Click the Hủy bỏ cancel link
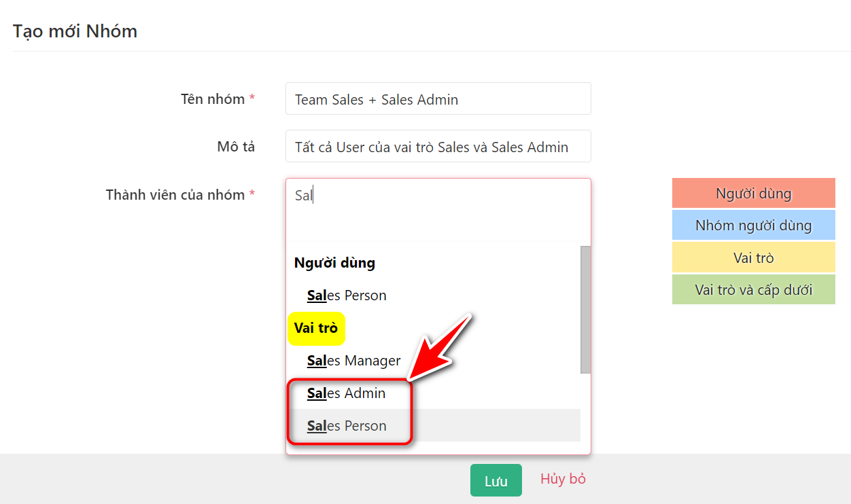The width and height of the screenshot is (851, 504). (x=563, y=479)
